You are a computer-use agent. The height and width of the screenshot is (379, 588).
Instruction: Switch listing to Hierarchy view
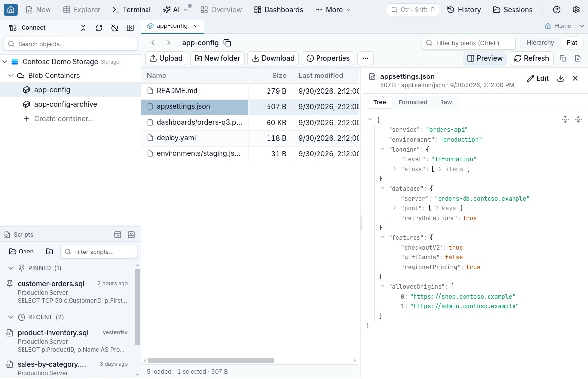click(x=540, y=43)
